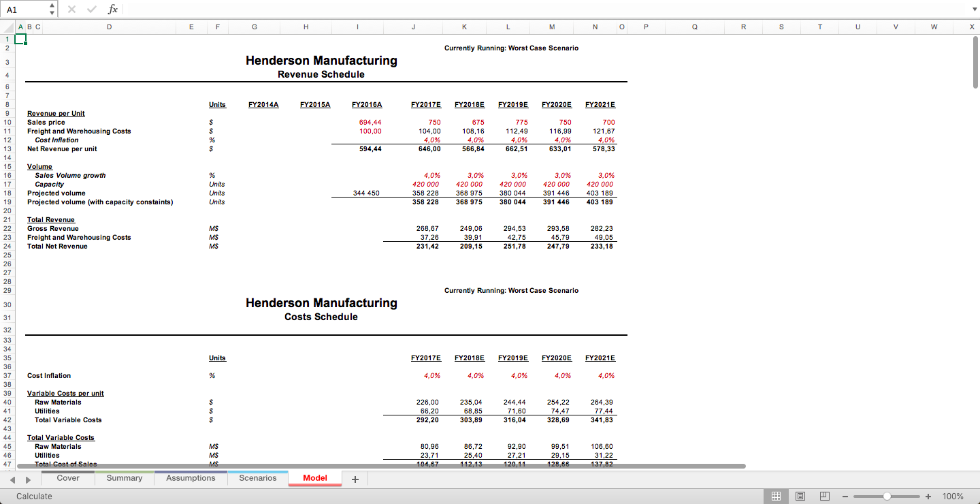
Task: Click the Units heading in row 35
Action: click(217, 358)
